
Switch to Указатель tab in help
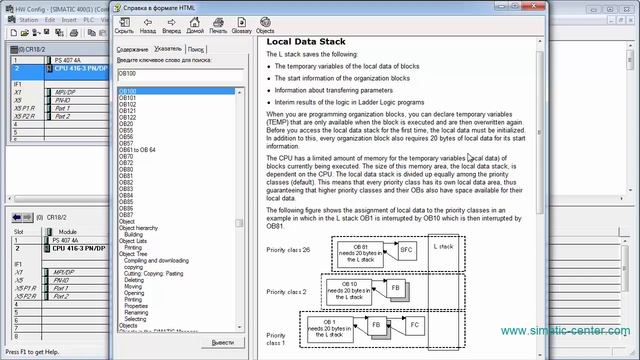pos(168,49)
